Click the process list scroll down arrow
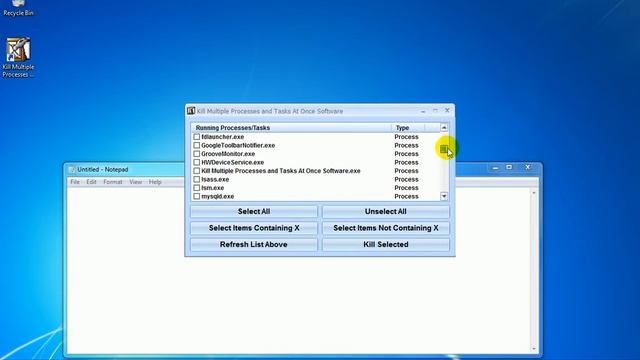640x360 pixels. pyautogui.click(x=444, y=196)
